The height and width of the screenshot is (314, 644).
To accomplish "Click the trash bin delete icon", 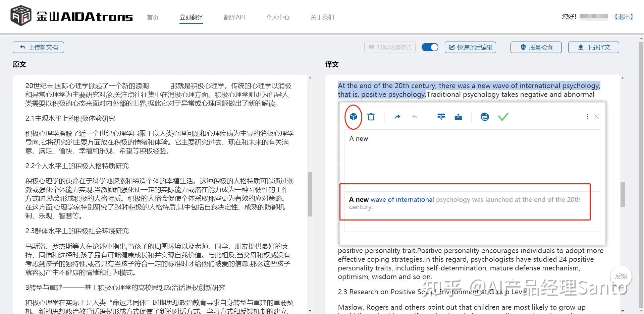I will tap(371, 117).
